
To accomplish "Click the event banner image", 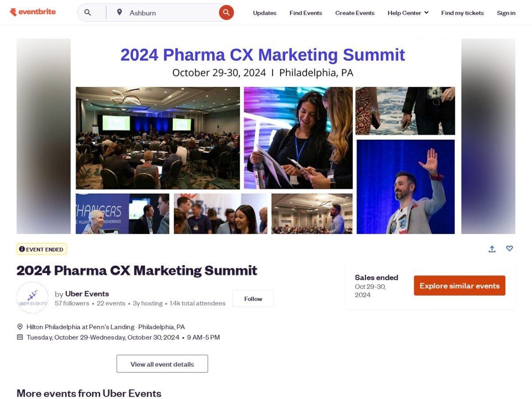I will click(x=266, y=137).
